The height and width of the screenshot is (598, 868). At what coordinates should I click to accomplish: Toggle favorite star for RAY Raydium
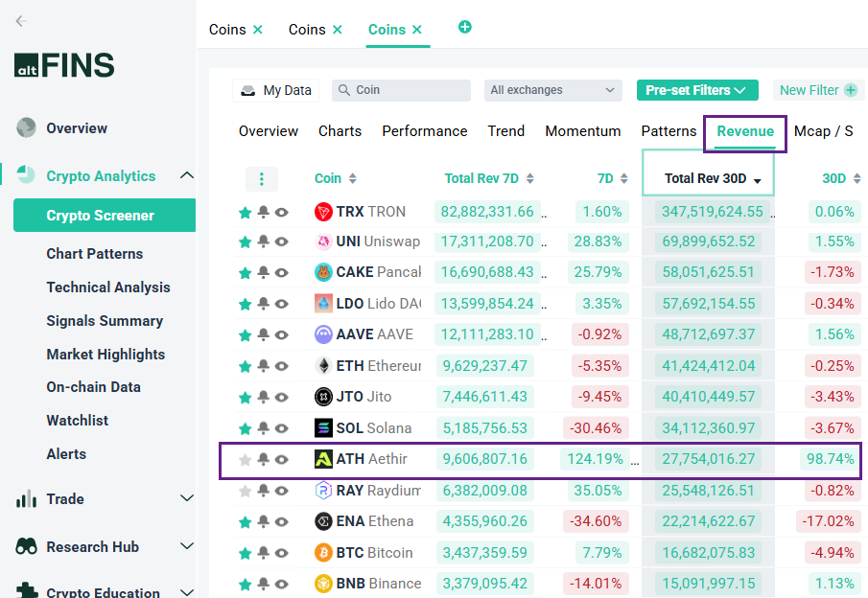point(245,492)
